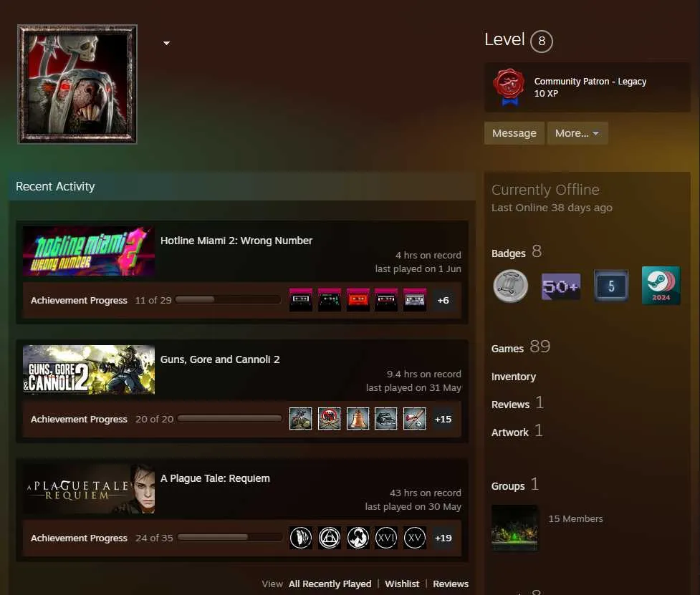Click the Community Patron red seal icon

click(509, 87)
